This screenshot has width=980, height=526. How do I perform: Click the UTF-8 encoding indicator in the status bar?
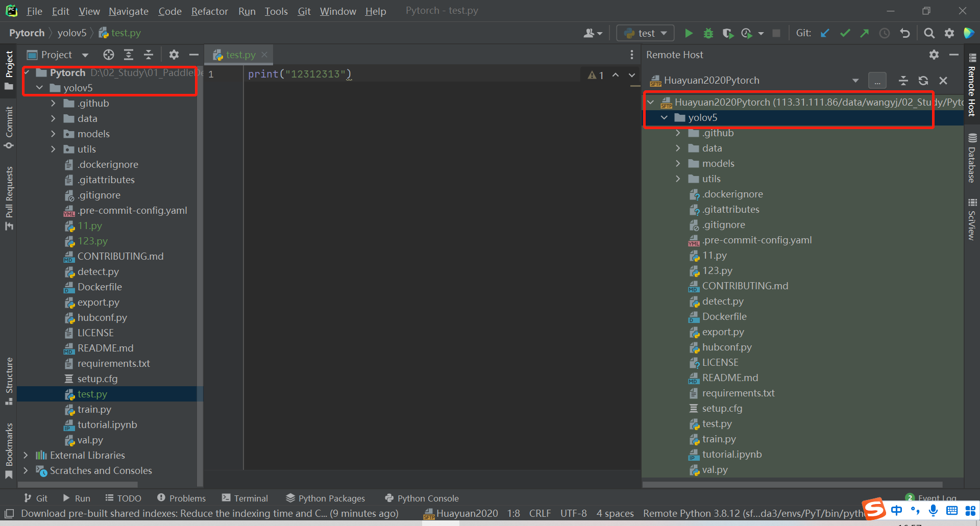(573, 513)
